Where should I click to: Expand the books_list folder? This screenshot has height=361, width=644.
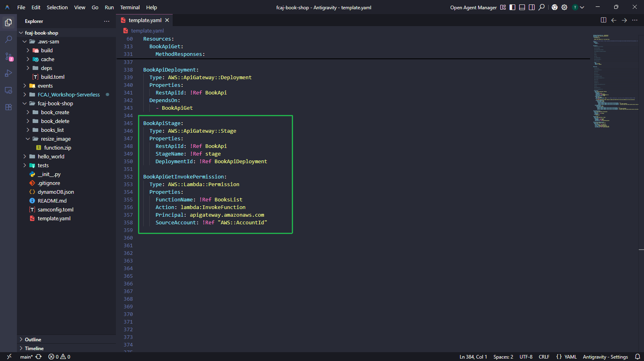(x=66, y=130)
